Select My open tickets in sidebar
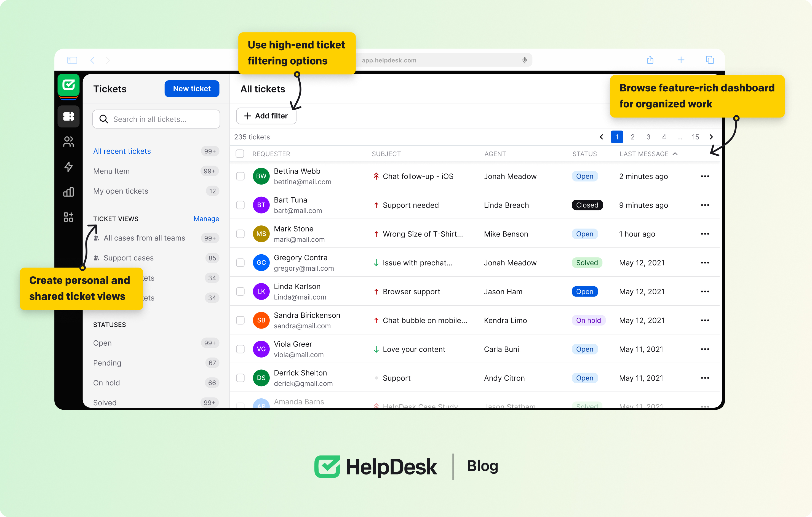This screenshot has width=812, height=517. (x=121, y=191)
